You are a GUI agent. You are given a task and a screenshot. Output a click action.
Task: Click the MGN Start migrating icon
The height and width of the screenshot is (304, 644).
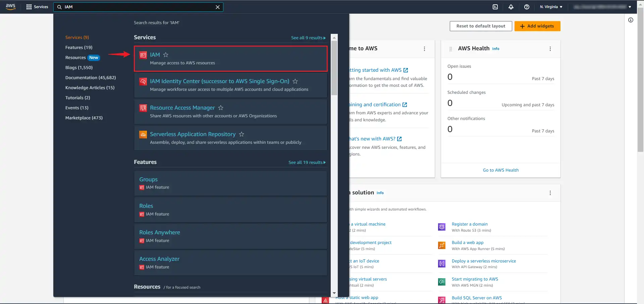click(442, 282)
